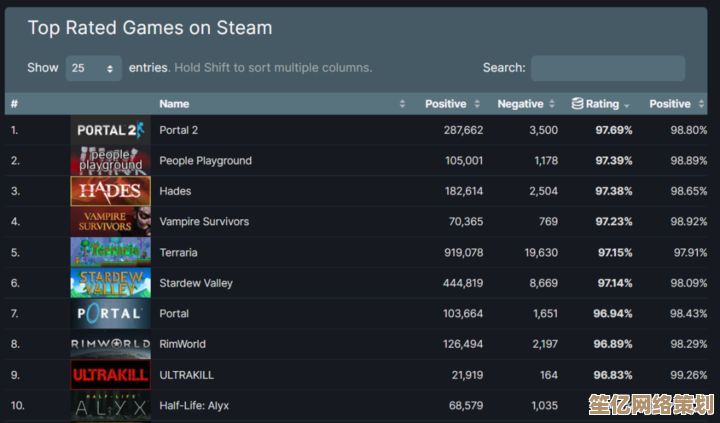Viewport: 720px width, 423px height.
Task: Click the Rating column stack icon
Action: 577,103
